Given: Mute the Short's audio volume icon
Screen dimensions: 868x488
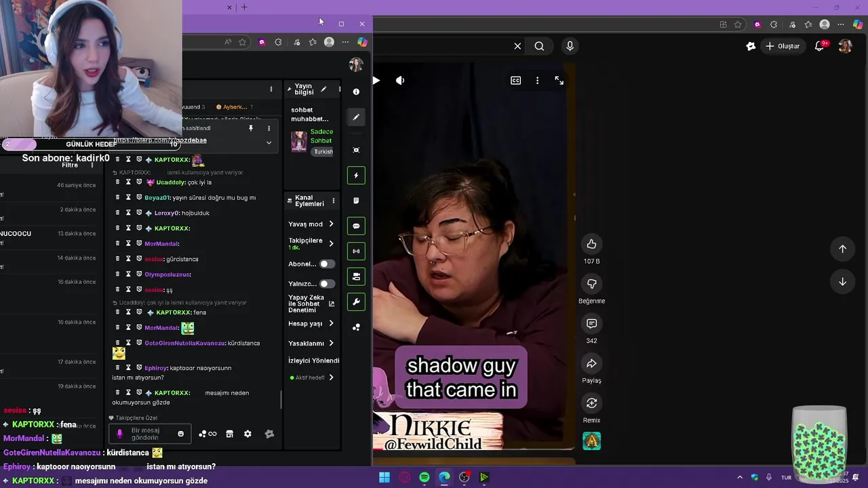Looking at the screenshot, I should click(x=400, y=80).
